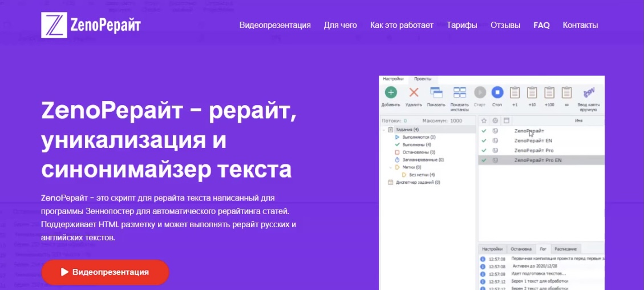Toggle checkmark for ZenoРерайт Pro row
This screenshot has width=644, height=290.
click(484, 150)
